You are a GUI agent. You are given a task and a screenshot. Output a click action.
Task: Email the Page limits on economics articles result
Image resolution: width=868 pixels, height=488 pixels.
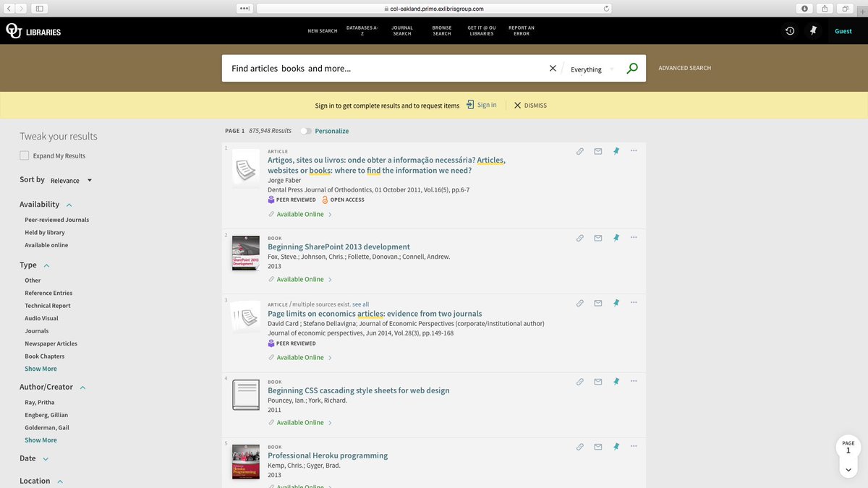click(x=598, y=303)
